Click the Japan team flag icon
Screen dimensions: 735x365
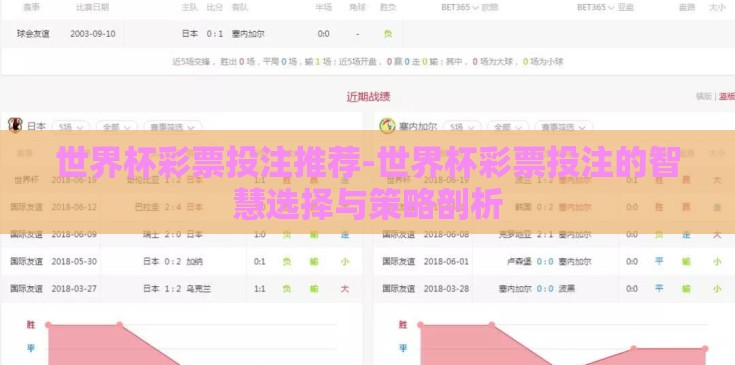point(15,125)
